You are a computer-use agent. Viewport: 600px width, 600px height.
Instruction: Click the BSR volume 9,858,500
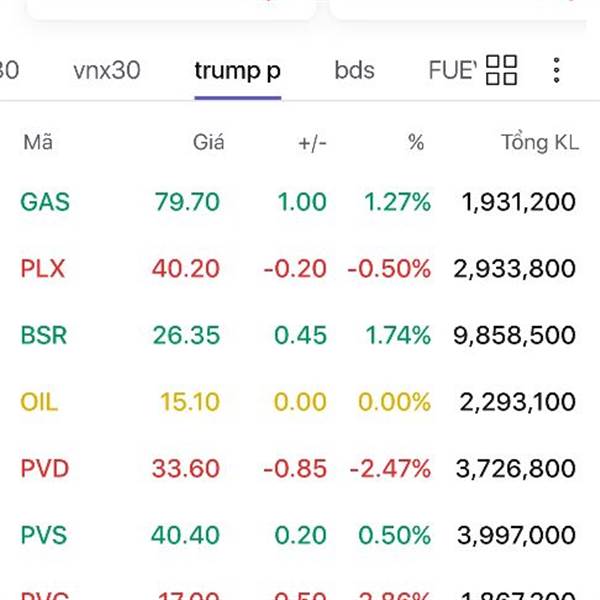pyautogui.click(x=514, y=335)
